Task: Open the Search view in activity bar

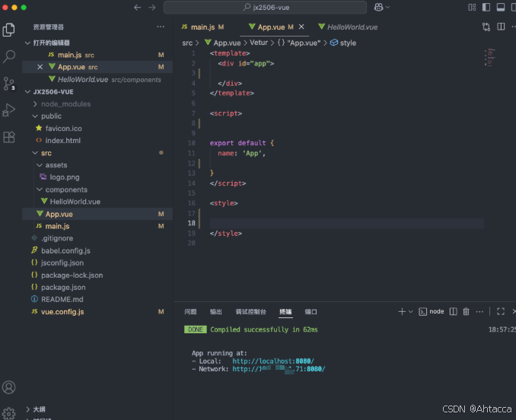Action: [x=8, y=56]
